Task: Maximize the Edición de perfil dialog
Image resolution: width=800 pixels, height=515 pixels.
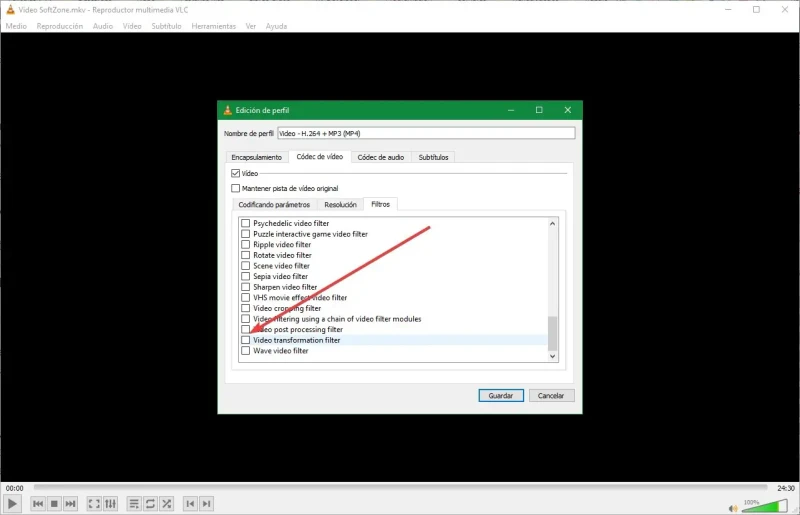Action: 539,110
